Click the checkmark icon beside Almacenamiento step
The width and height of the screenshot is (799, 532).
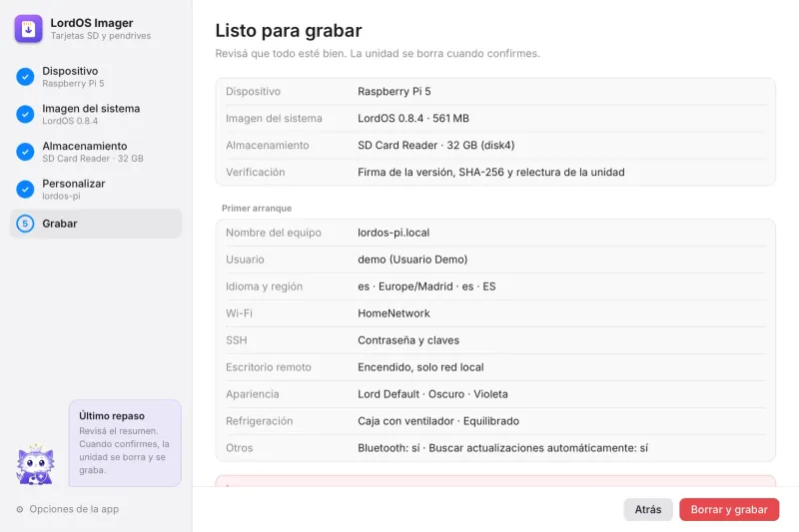point(25,152)
